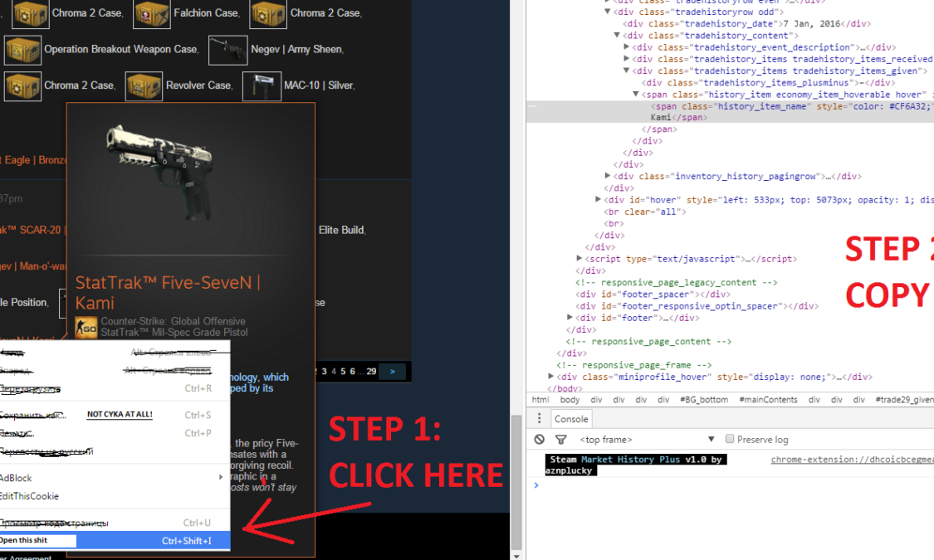Select the #mainContents breadcrumb

[x=768, y=400]
